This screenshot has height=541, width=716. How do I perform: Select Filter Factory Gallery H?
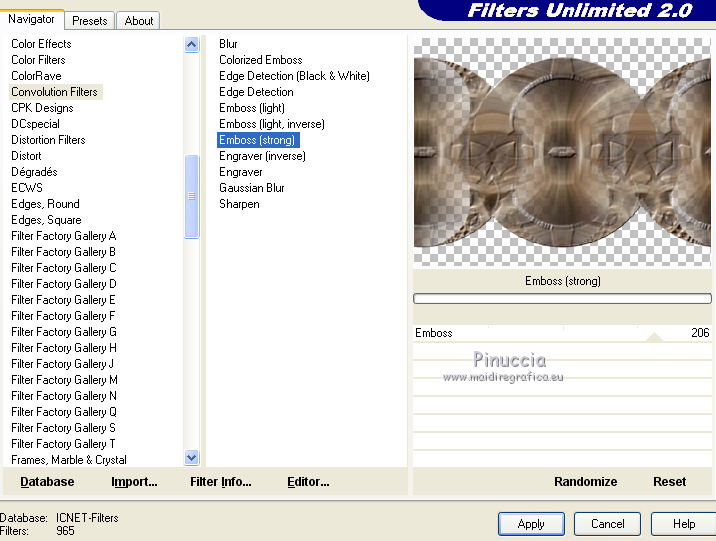63,348
